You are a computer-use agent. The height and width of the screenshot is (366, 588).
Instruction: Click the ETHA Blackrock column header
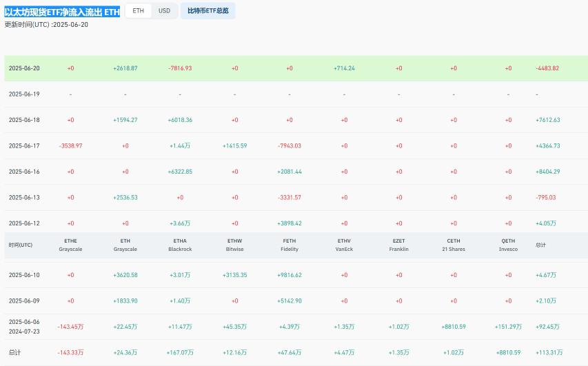(x=180, y=245)
